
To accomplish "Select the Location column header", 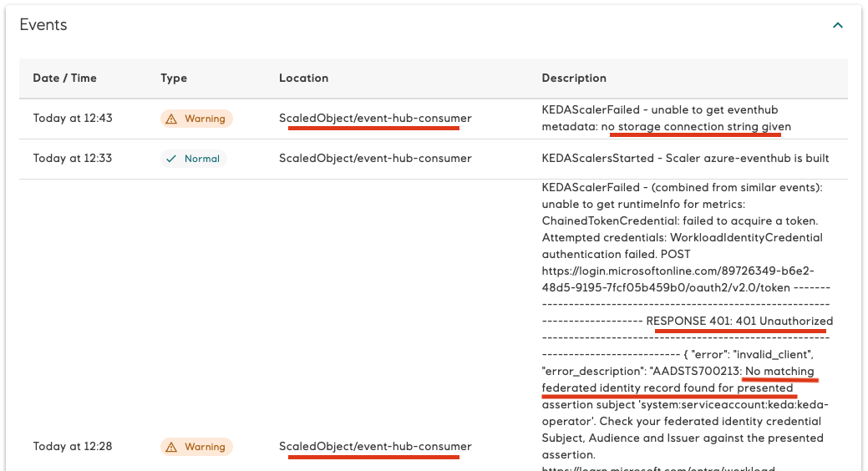I will click(303, 78).
